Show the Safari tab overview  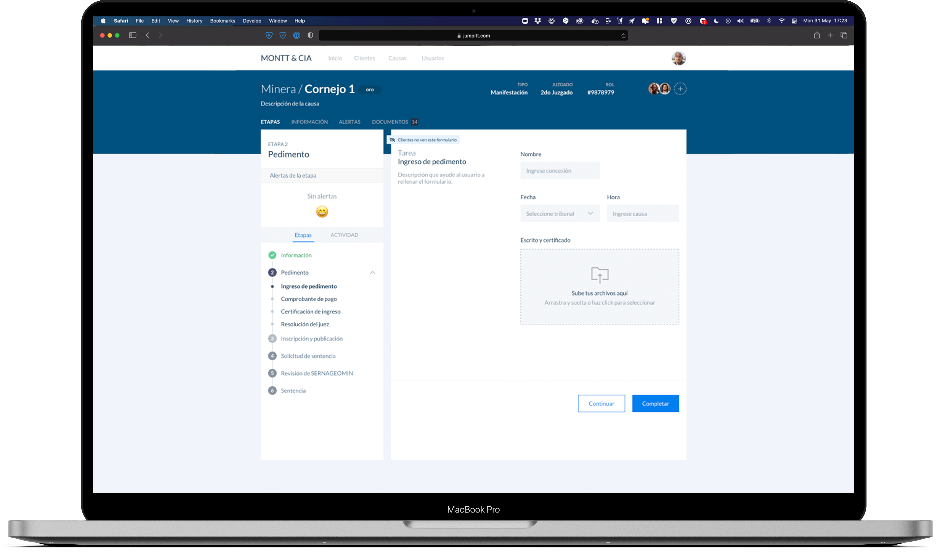844,35
